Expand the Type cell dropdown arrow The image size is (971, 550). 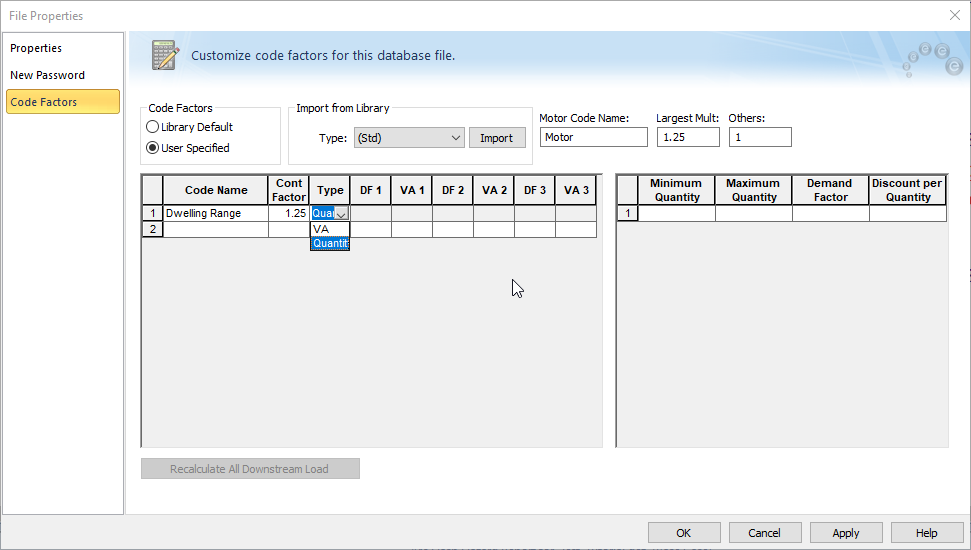click(341, 214)
